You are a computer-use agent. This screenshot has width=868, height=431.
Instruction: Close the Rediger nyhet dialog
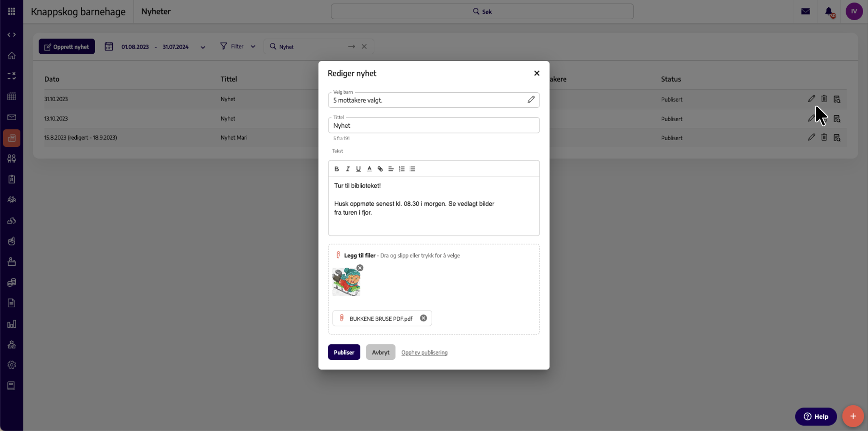click(537, 73)
